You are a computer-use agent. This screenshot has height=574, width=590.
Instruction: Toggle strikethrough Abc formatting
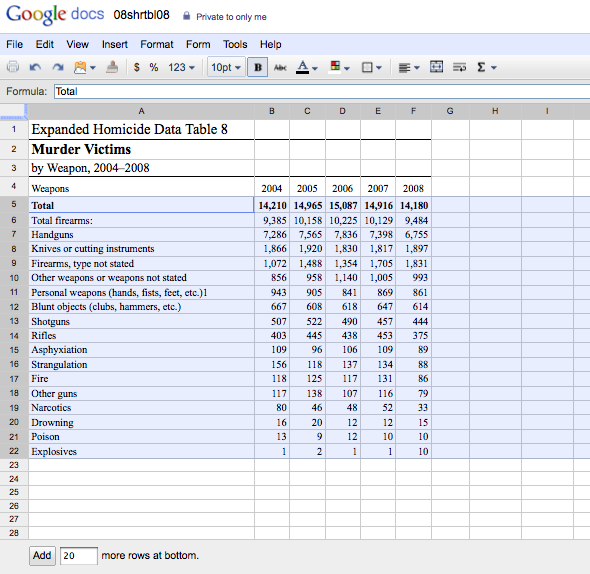(280, 67)
